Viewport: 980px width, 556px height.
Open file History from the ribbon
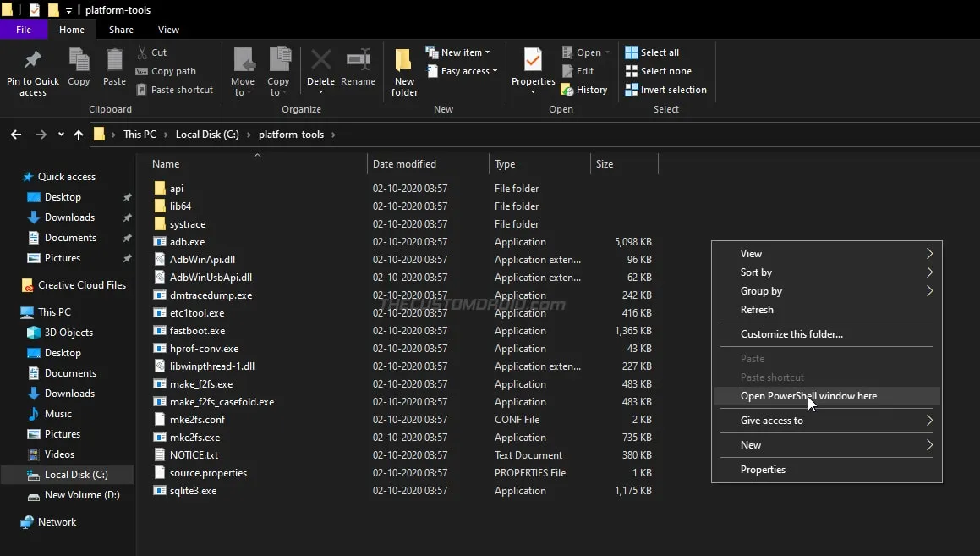pyautogui.click(x=584, y=89)
